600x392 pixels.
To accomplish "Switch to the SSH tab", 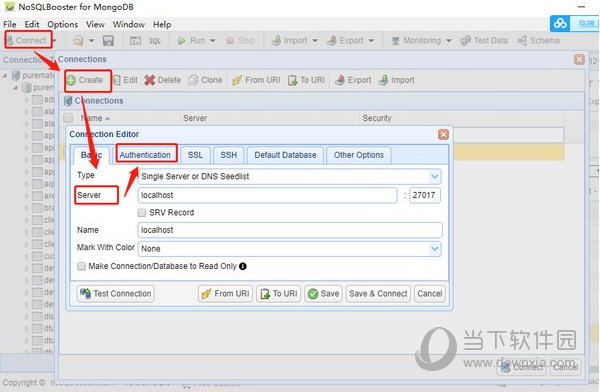I will pyautogui.click(x=228, y=155).
